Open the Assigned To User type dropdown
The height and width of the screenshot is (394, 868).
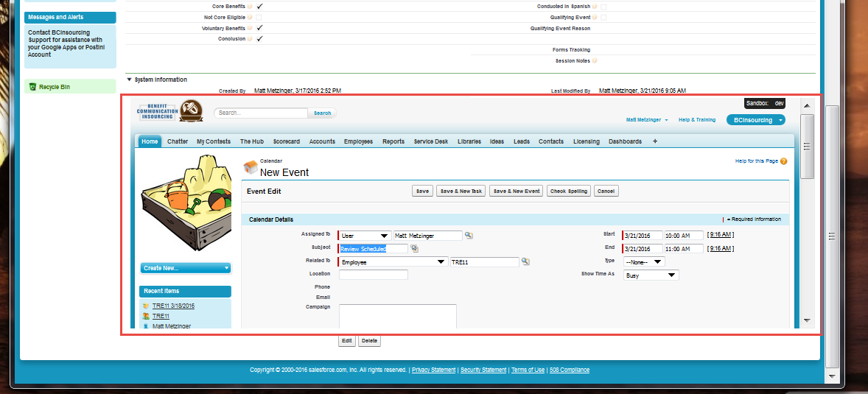364,236
